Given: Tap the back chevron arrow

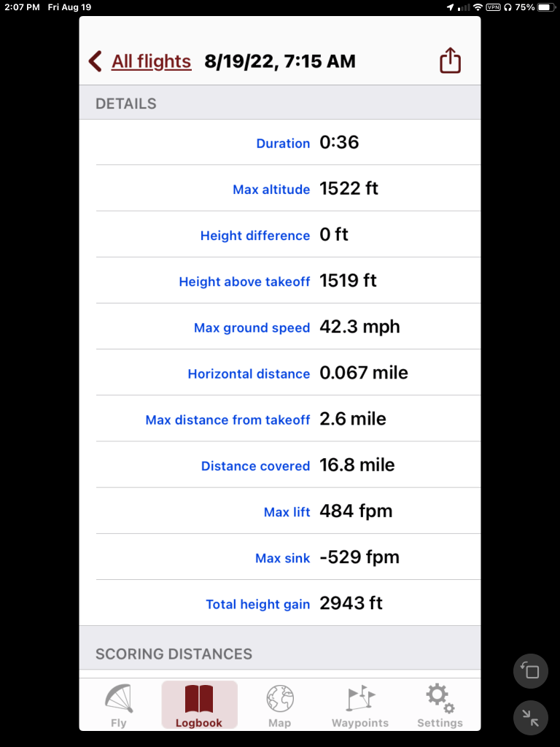Looking at the screenshot, I should 95,61.
